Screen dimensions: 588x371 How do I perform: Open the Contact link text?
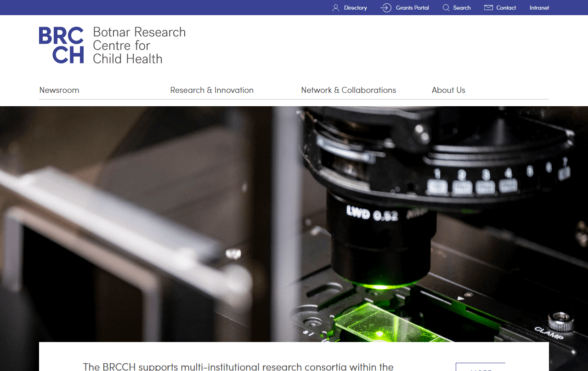(x=506, y=8)
